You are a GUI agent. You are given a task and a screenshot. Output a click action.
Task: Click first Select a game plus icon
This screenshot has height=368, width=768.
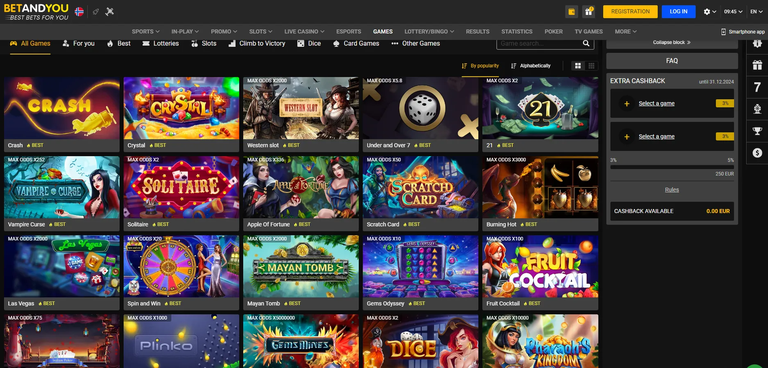[627, 103]
